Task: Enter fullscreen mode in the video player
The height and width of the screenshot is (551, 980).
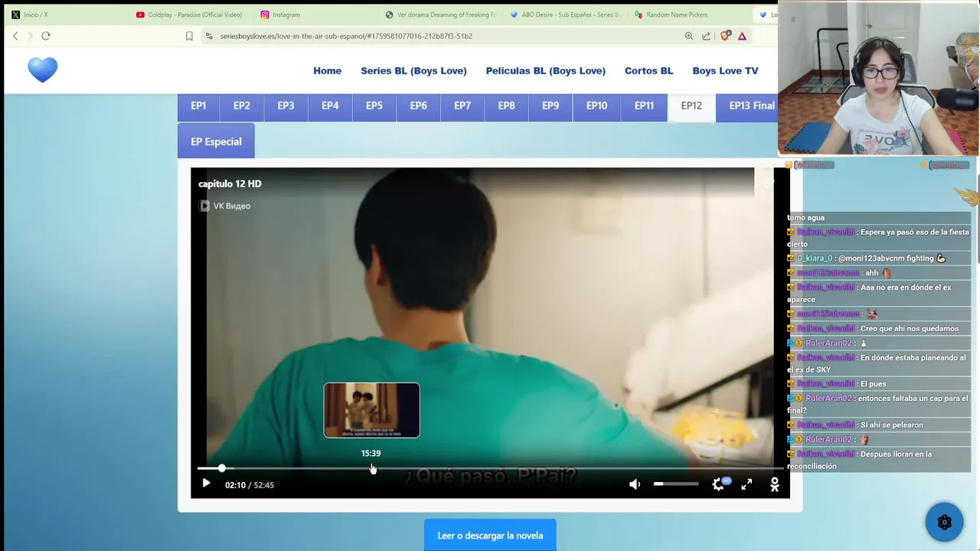Action: click(746, 484)
